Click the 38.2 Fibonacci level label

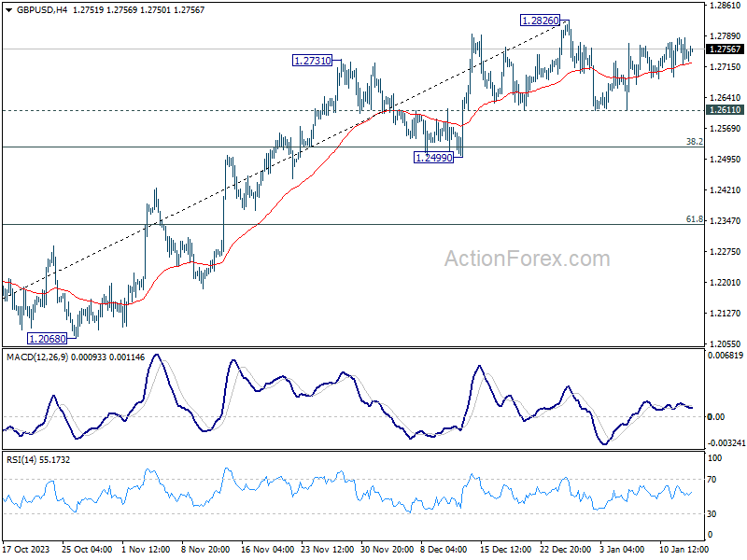click(x=694, y=142)
